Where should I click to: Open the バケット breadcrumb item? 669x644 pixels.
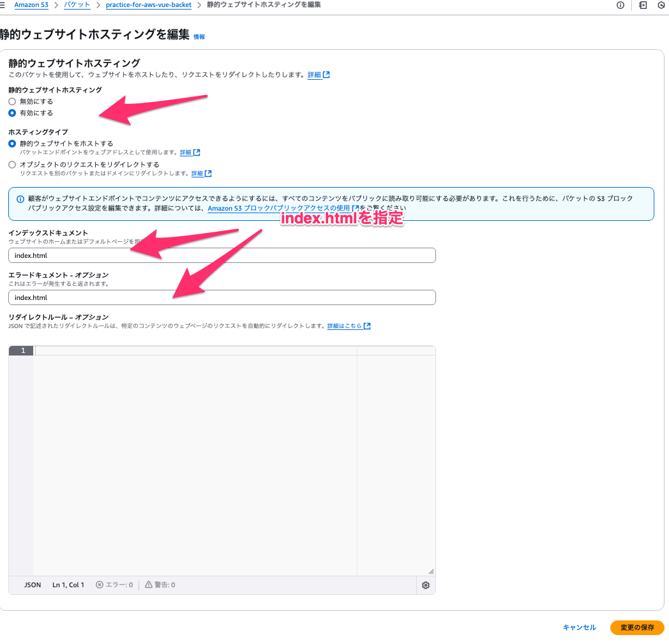(77, 4)
